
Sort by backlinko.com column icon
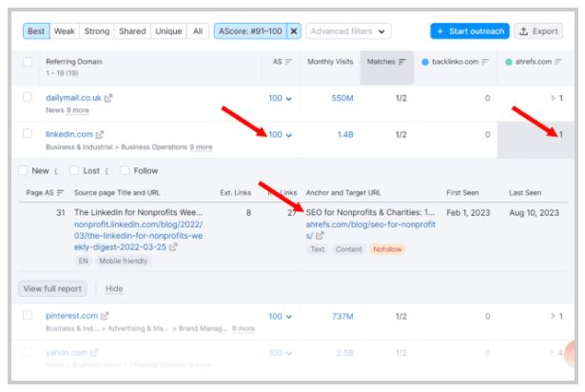pos(485,62)
